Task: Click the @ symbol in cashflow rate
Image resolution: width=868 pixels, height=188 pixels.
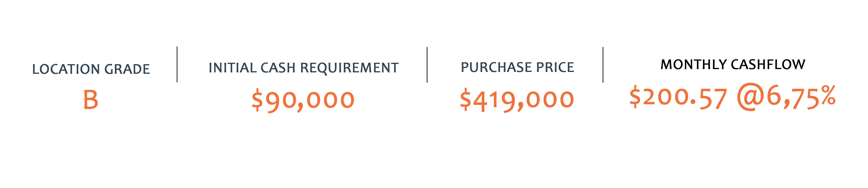Action: point(750,98)
